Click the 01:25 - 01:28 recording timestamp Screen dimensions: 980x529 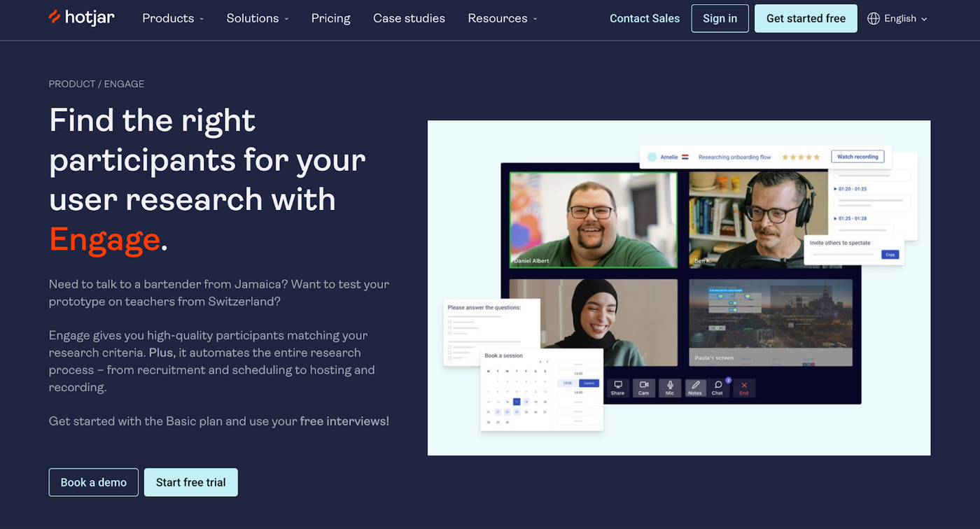(x=850, y=218)
